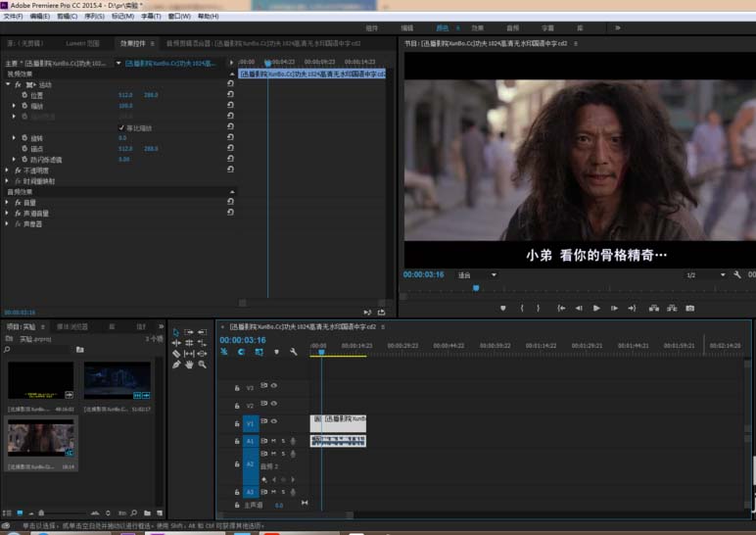
Task: Click the Export Frame camera icon
Action: 689,308
